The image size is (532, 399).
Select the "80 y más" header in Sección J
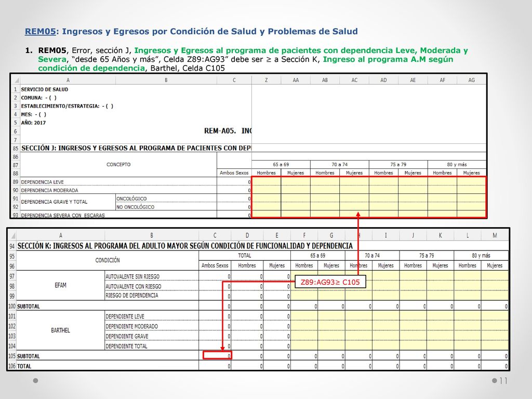pos(457,165)
